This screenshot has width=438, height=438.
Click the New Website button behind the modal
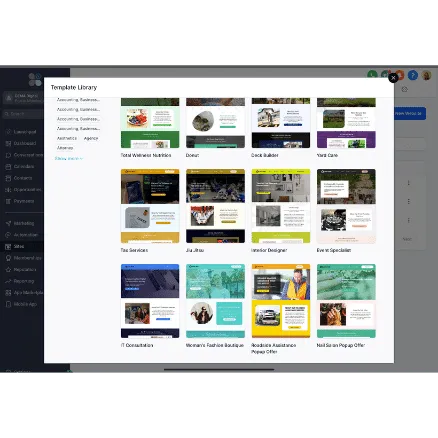409,114
